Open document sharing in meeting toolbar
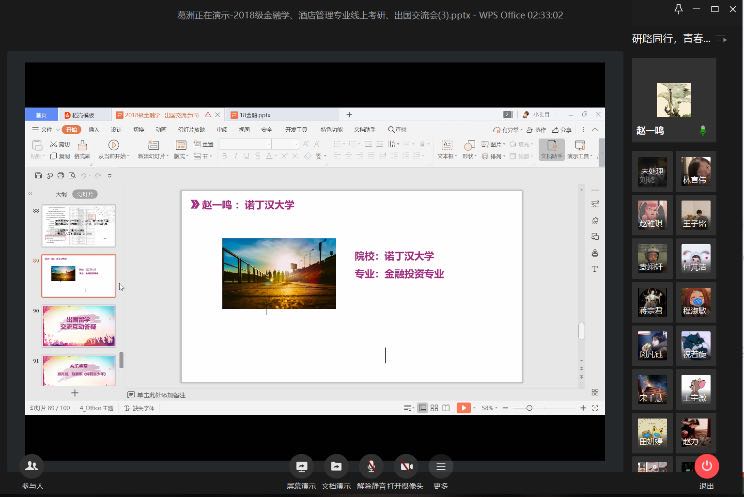The width and height of the screenshot is (744, 497). pos(336,467)
